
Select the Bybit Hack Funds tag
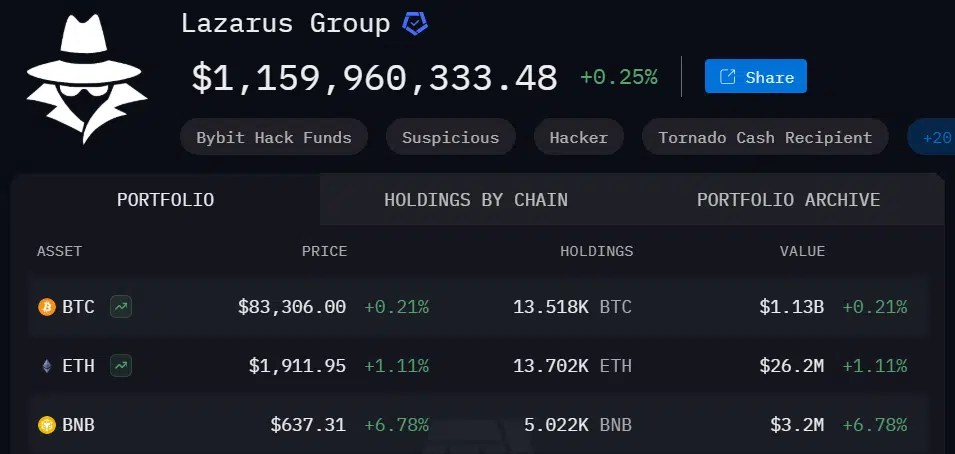pos(274,137)
